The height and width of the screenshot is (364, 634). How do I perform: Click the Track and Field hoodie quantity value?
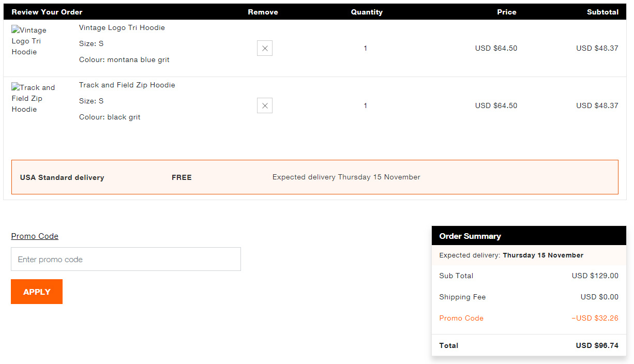tap(365, 105)
